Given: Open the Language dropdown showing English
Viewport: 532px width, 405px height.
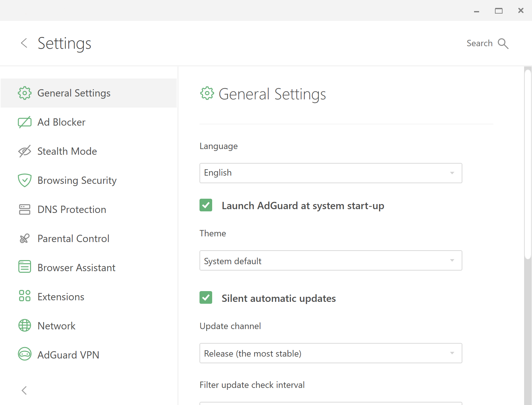Looking at the screenshot, I should pos(331,173).
